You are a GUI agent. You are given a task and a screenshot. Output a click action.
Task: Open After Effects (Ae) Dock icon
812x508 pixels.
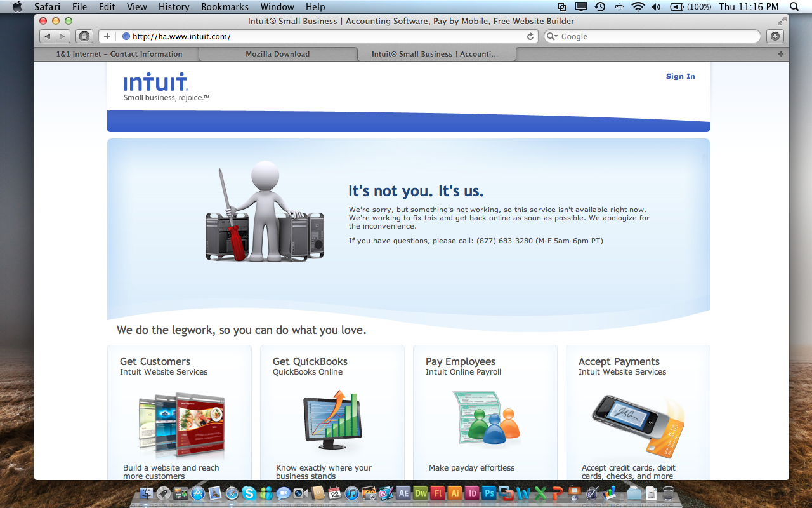(403, 493)
